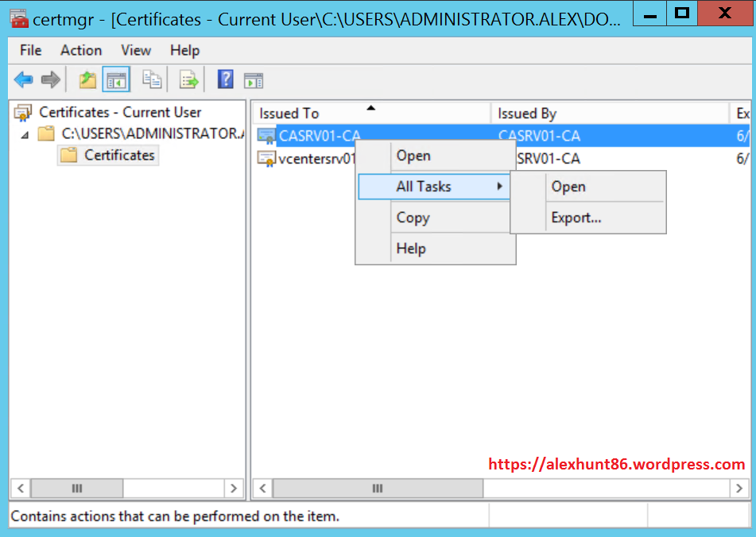Viewport: 756px width, 537px height.
Task: Click the left pane scrollbar right arrow
Action: [234, 488]
